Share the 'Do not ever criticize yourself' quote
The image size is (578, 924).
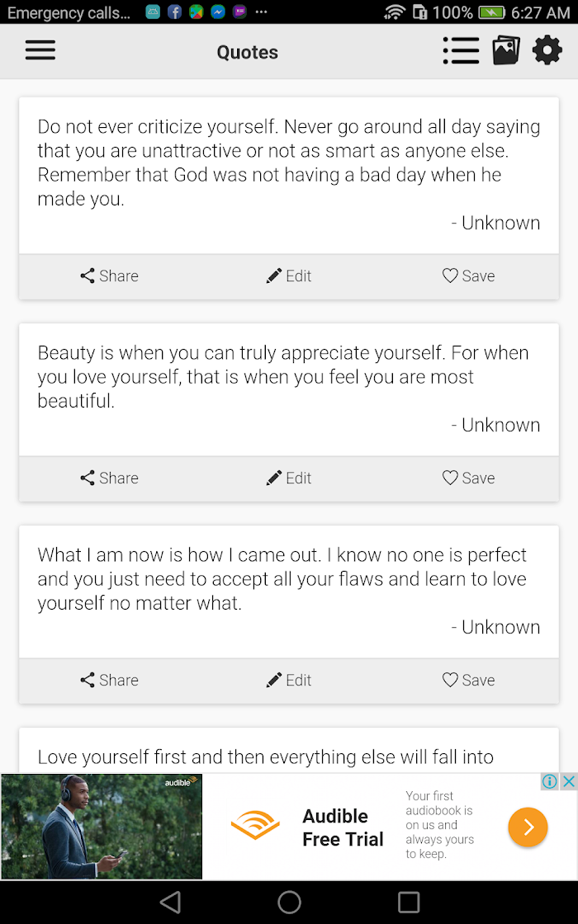point(109,276)
